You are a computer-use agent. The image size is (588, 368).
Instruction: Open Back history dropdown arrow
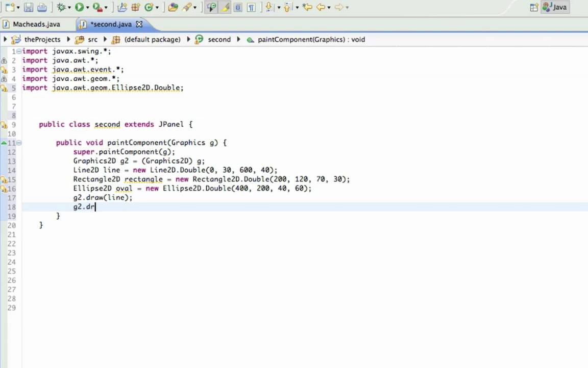click(329, 8)
